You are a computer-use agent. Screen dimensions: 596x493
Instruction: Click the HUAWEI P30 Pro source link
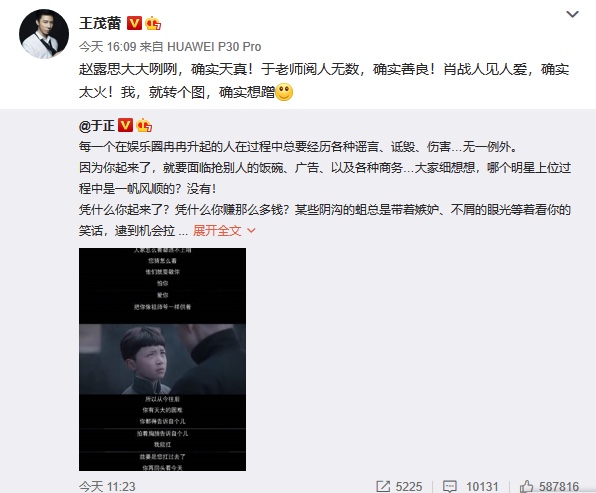(x=214, y=47)
